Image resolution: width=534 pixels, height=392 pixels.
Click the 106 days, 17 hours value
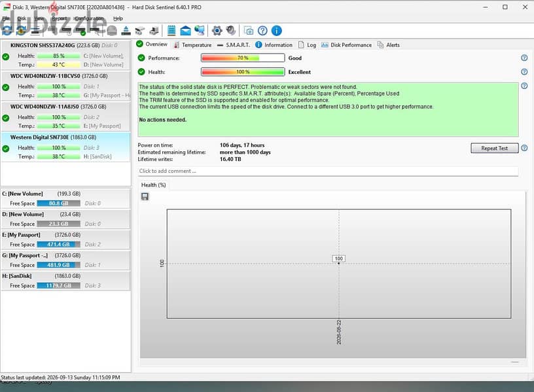click(242, 145)
